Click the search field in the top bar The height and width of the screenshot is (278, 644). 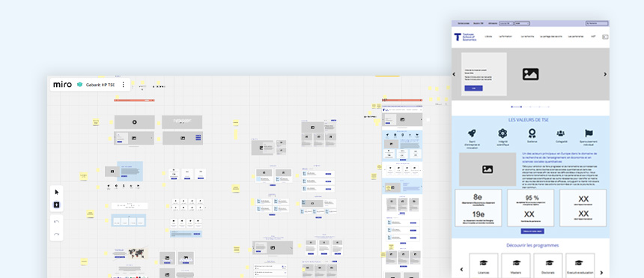pos(597,23)
